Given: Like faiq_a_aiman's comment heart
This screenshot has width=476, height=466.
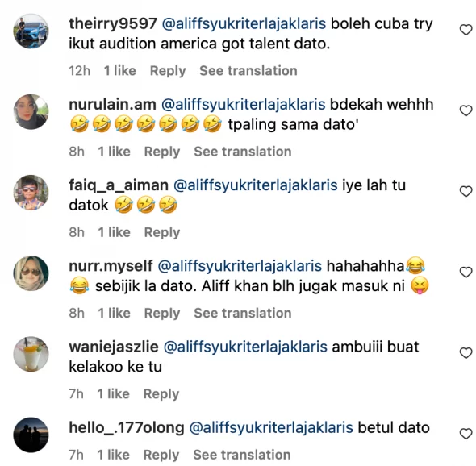Looking at the screenshot, I should [x=466, y=192].
